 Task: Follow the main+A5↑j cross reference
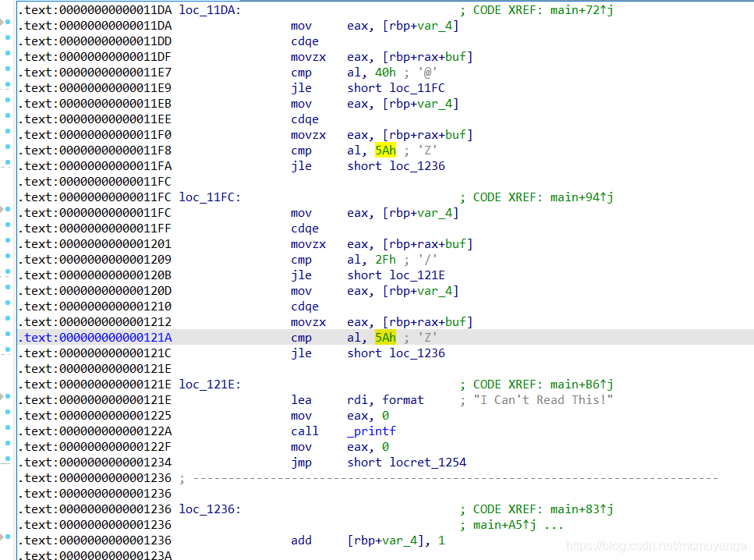point(504,525)
